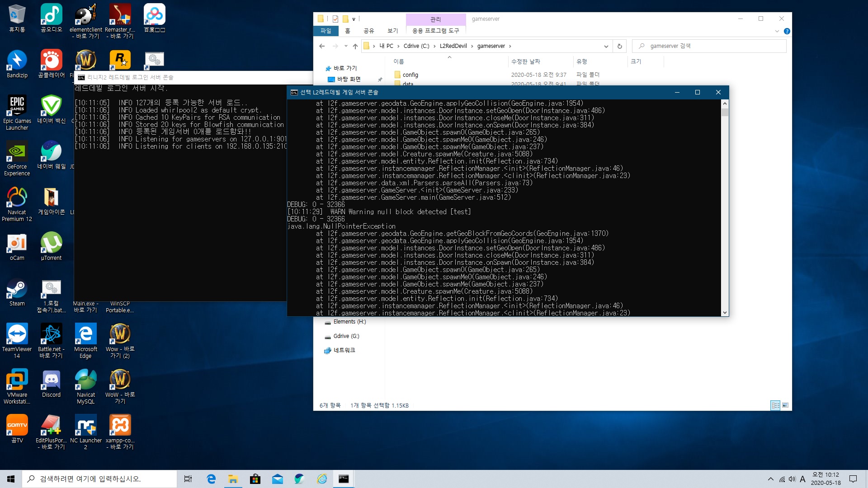Open the elementclient shortcut icon
This screenshot has height=488, width=868.
[x=85, y=21]
